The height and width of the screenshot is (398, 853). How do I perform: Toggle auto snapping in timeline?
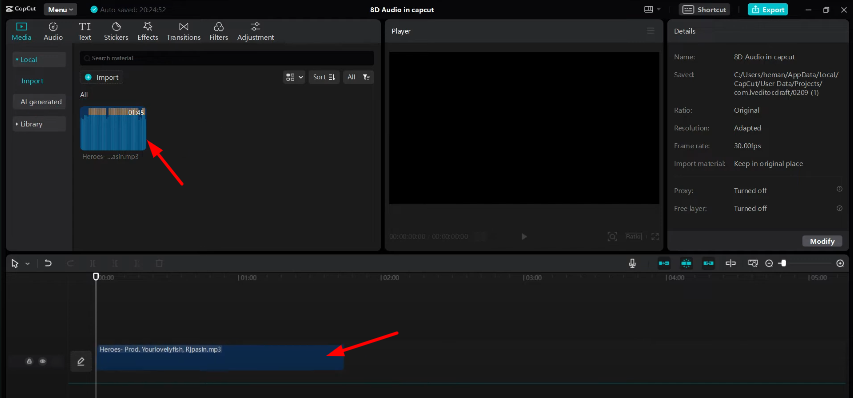coord(686,263)
